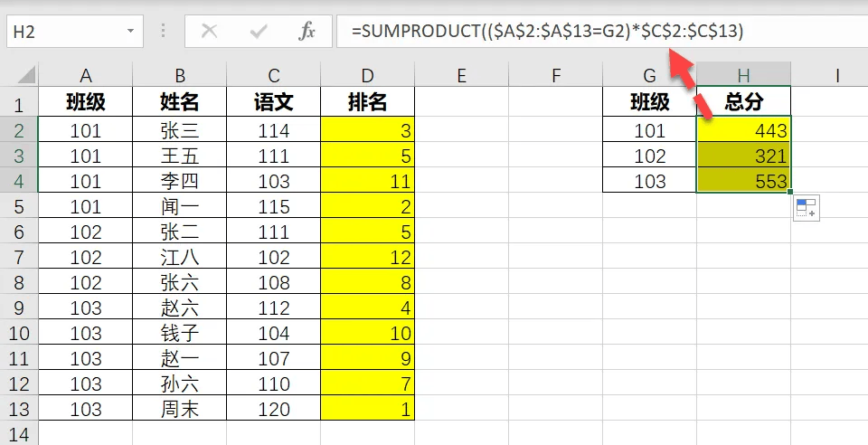The width and height of the screenshot is (868, 445).
Task: Select row 13 header
Action: (x=19, y=409)
